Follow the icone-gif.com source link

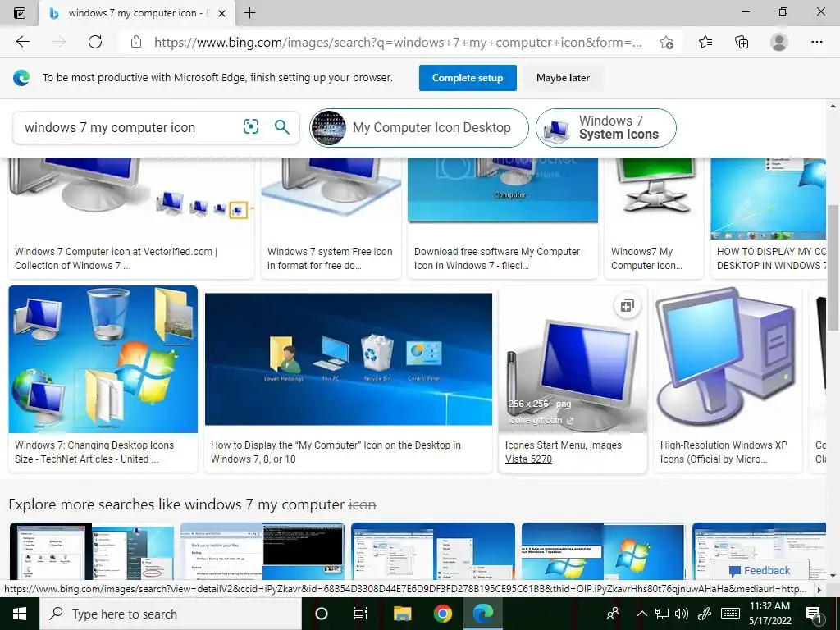[541, 420]
